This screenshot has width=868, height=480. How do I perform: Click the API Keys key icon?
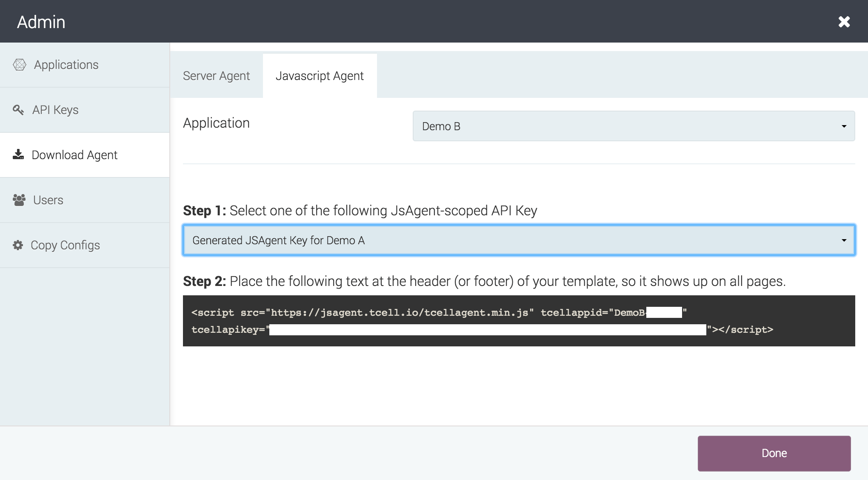coord(18,110)
